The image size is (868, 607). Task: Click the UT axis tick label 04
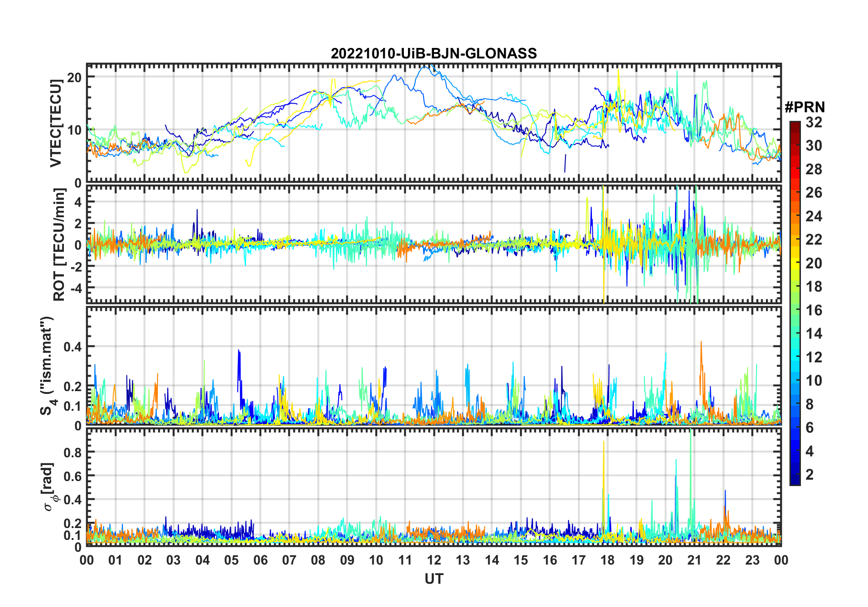(203, 560)
